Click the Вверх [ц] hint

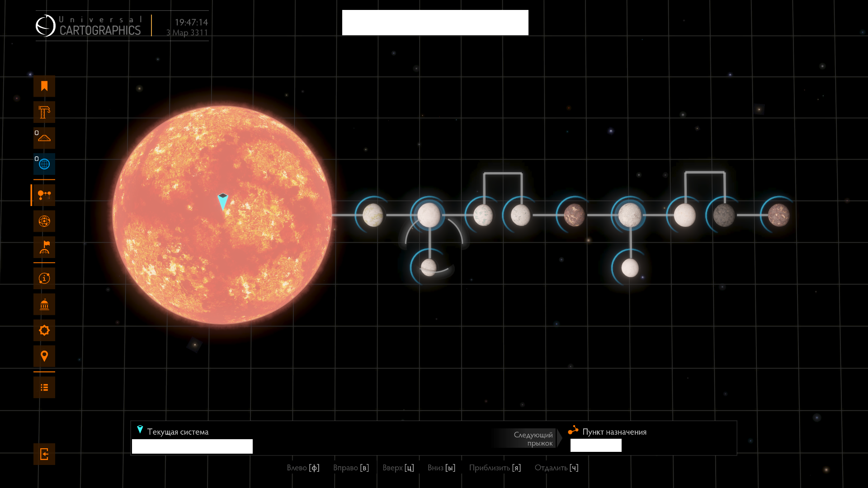pyautogui.click(x=398, y=468)
